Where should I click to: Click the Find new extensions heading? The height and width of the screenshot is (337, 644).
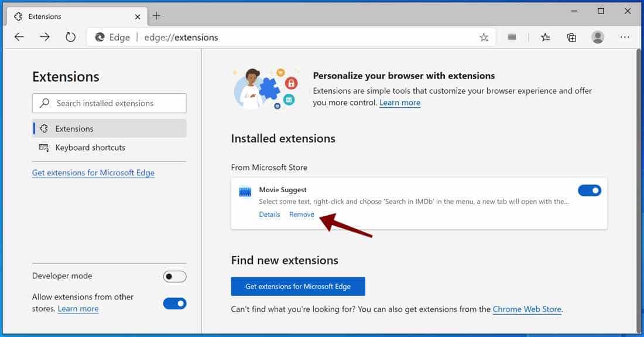(285, 260)
